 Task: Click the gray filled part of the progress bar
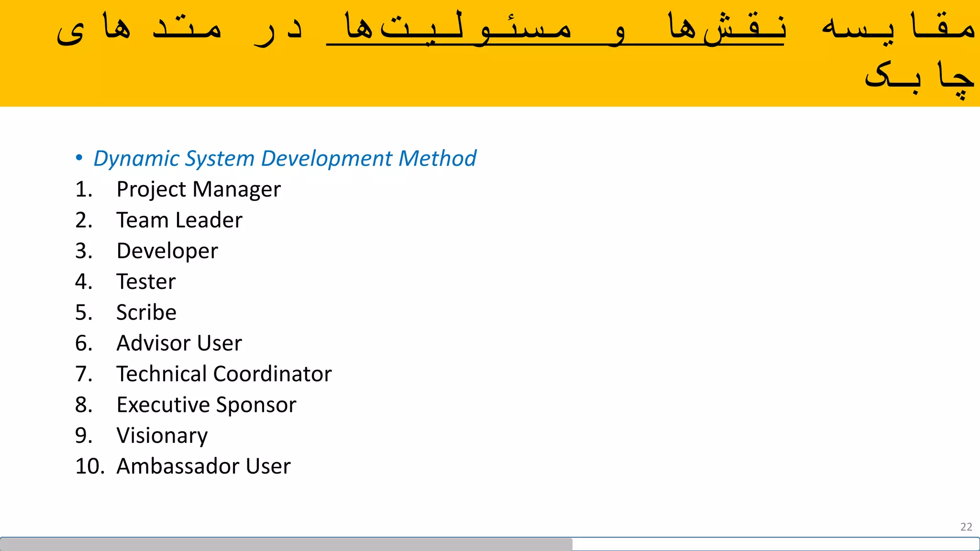286,544
